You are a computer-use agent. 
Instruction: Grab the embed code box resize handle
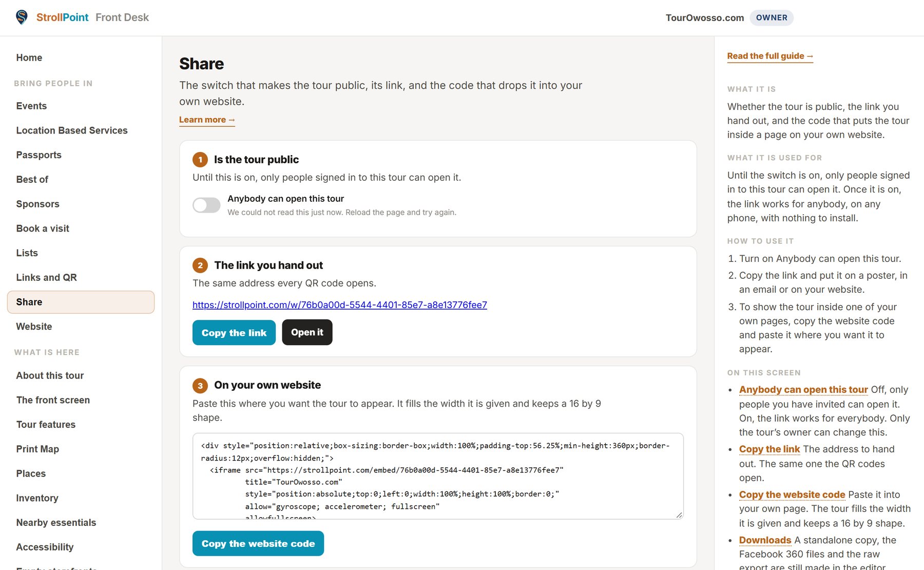[679, 515]
